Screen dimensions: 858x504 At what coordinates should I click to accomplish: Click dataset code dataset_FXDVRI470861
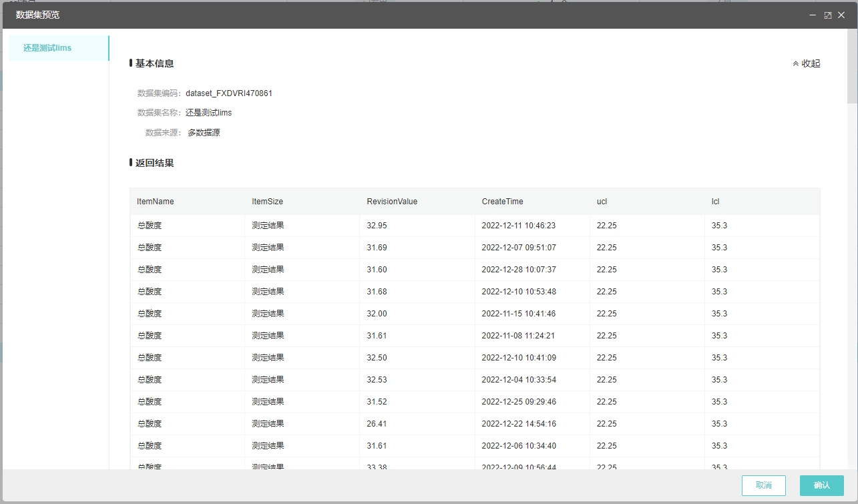(x=229, y=93)
